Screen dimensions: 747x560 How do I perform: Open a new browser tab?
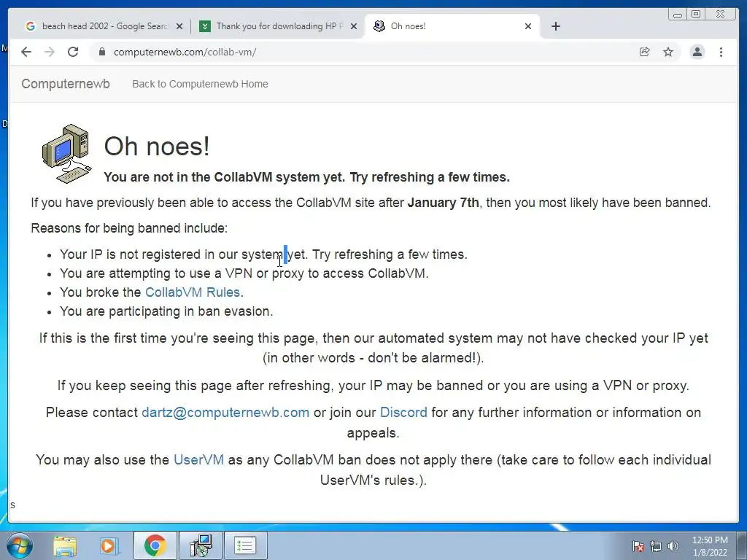point(555,26)
